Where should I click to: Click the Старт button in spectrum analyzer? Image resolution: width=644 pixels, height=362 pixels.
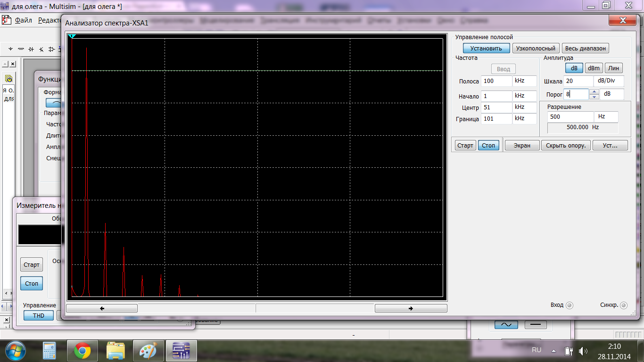(465, 145)
